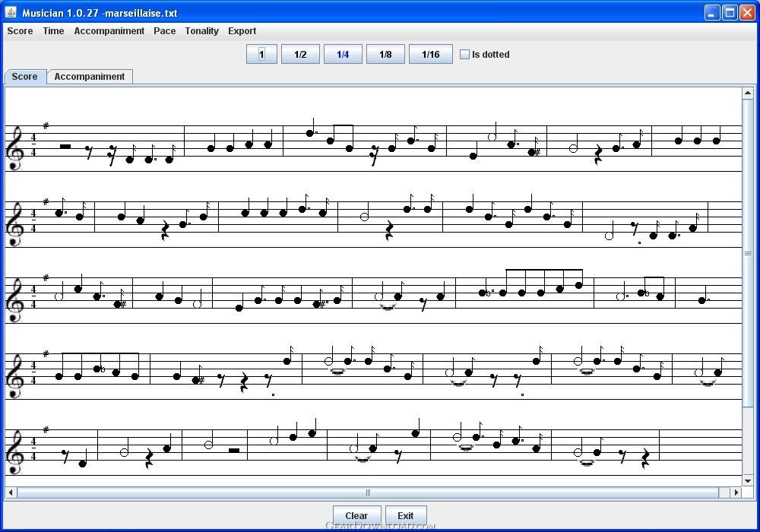Click the horizontal scrollbar left arrow
This screenshot has width=760, height=532.
tap(10, 492)
